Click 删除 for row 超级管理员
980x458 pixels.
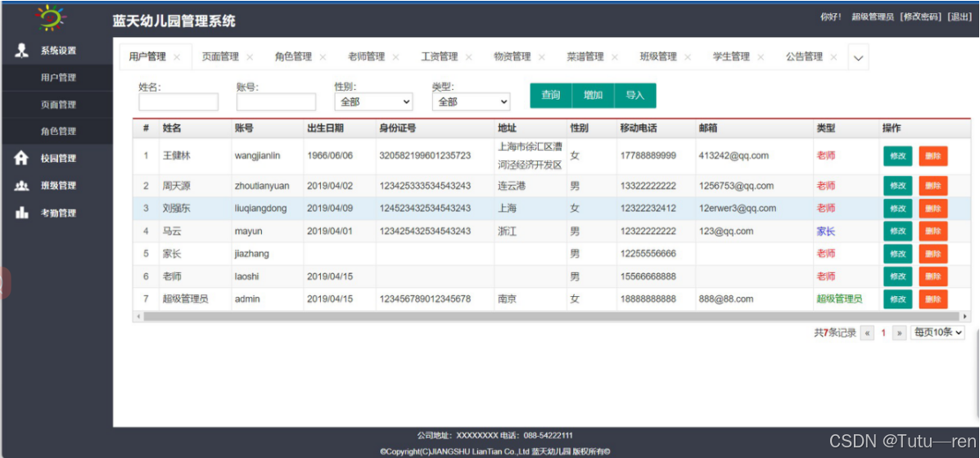(933, 299)
